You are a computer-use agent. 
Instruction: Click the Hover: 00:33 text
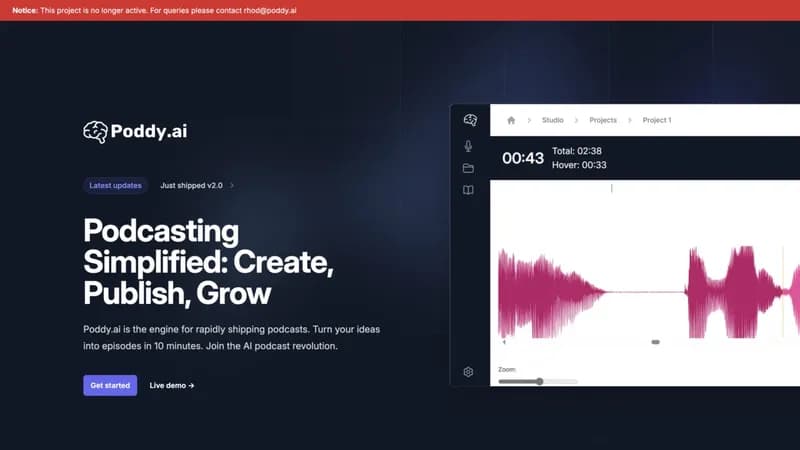click(579, 165)
